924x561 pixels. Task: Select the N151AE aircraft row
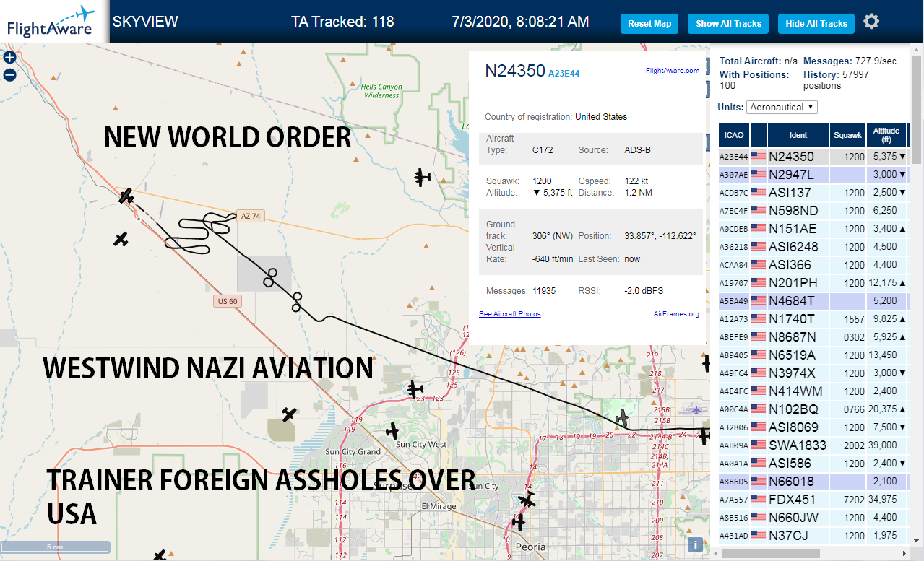click(x=813, y=228)
